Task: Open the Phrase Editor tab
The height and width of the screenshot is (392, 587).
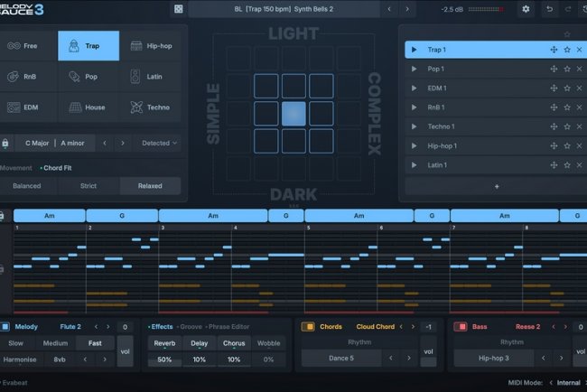Action: [x=228, y=326]
